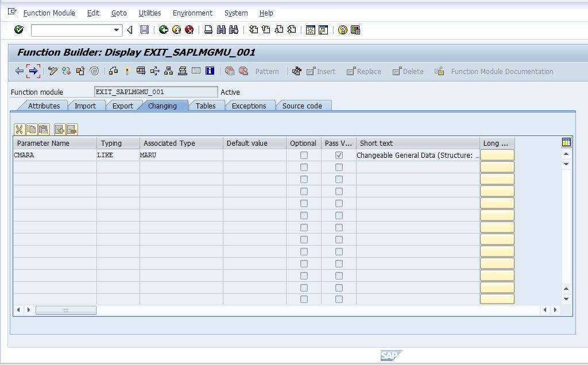The height and width of the screenshot is (365, 588).
Task: Open the Edit menu
Action: 93,13
